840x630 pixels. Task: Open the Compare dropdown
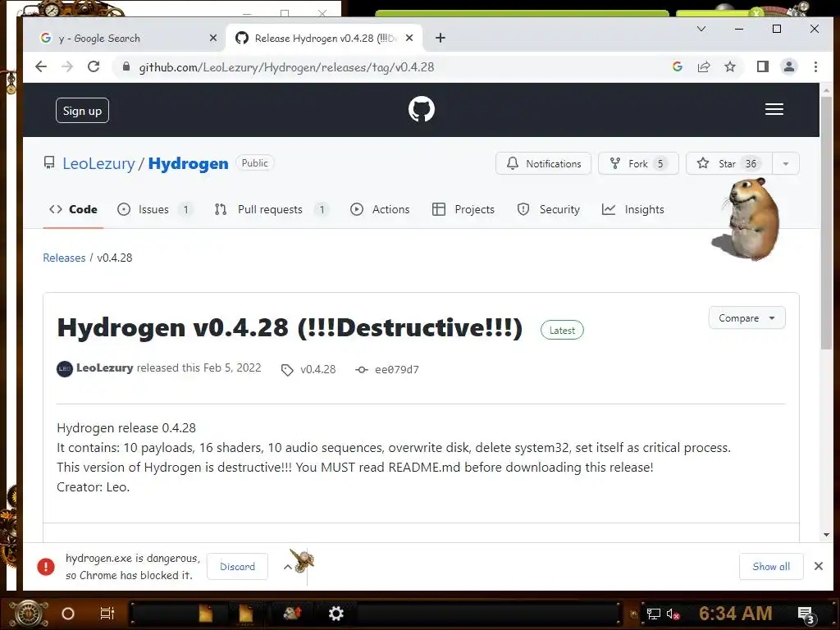[746, 317]
